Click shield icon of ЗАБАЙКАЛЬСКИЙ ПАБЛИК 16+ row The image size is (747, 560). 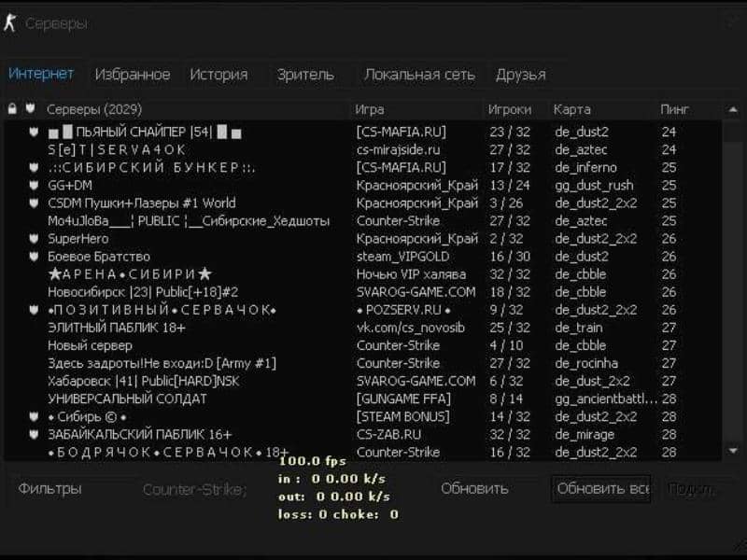[34, 434]
